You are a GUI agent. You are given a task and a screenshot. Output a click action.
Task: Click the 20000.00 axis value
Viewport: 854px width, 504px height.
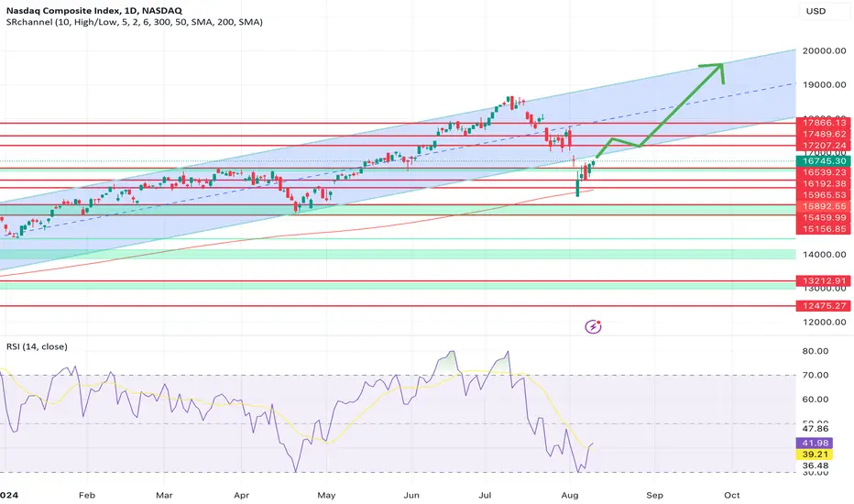tap(824, 50)
